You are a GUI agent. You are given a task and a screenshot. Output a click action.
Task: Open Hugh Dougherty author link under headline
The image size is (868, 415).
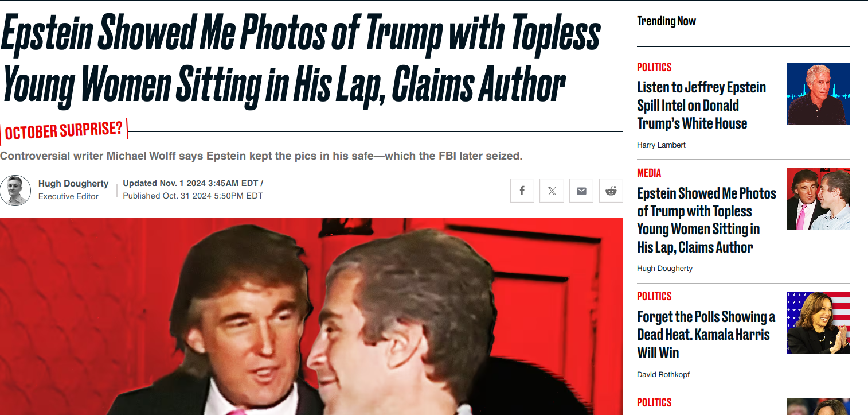point(73,184)
